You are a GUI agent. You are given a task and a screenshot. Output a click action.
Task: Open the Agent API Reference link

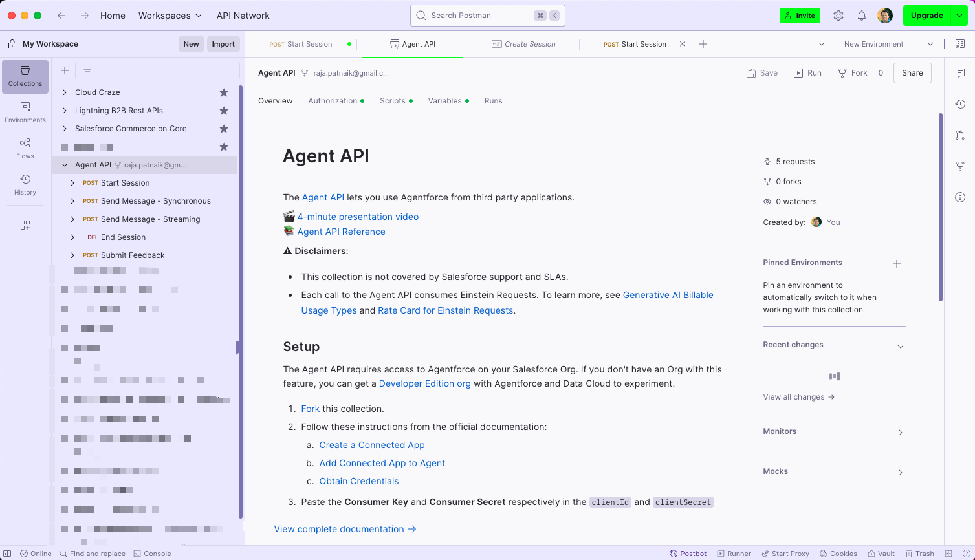pyautogui.click(x=341, y=232)
